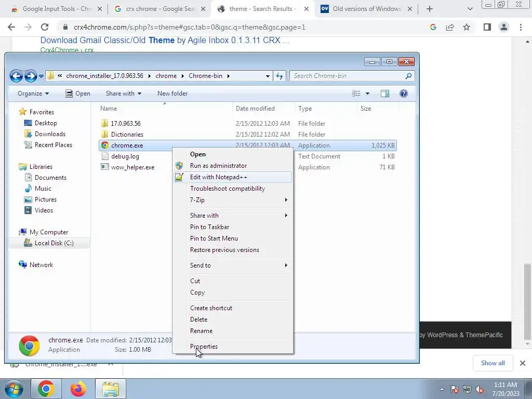
Task: Expand the view options dropdown arrow
Action: click(x=367, y=94)
